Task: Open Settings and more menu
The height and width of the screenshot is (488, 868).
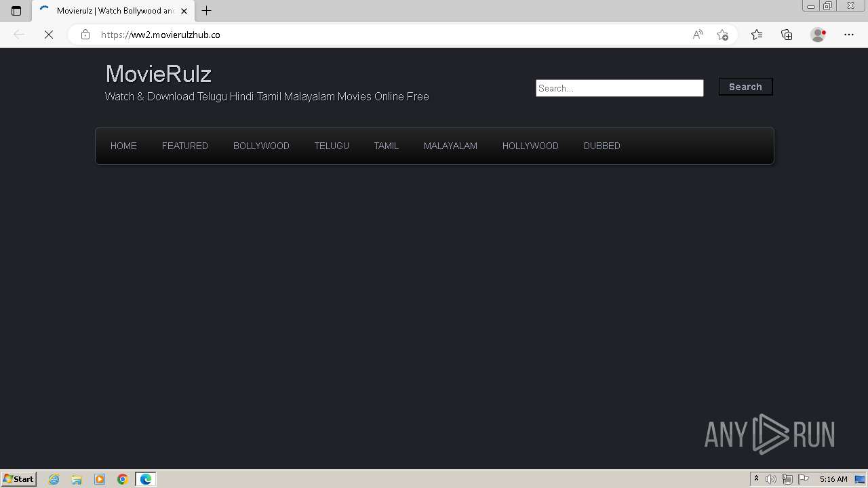Action: 849,35
